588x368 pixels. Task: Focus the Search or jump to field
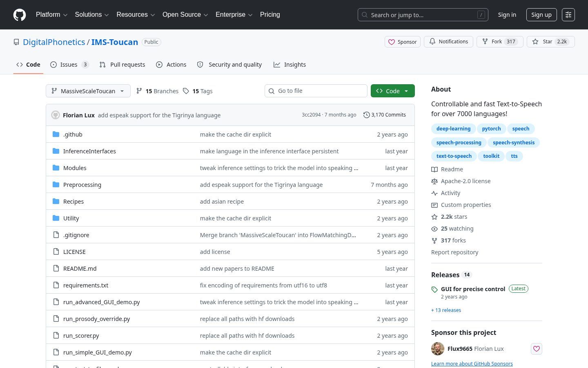pyautogui.click(x=423, y=15)
